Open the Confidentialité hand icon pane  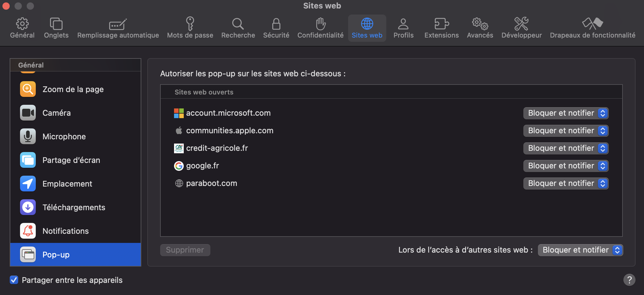pyautogui.click(x=320, y=24)
